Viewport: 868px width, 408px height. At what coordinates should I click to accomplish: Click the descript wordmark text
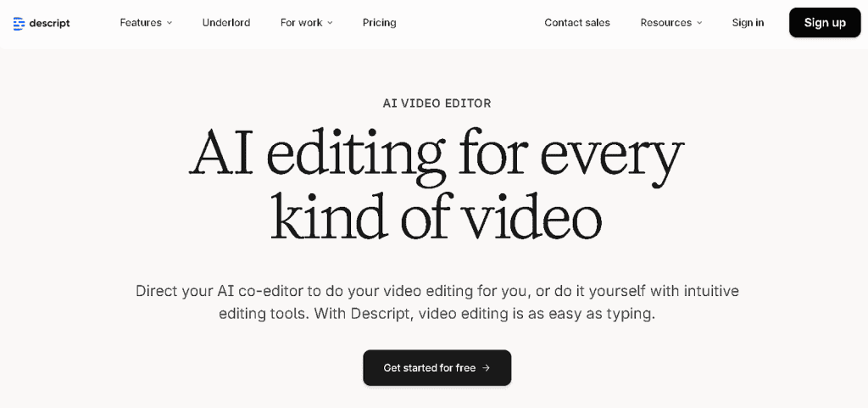49,23
